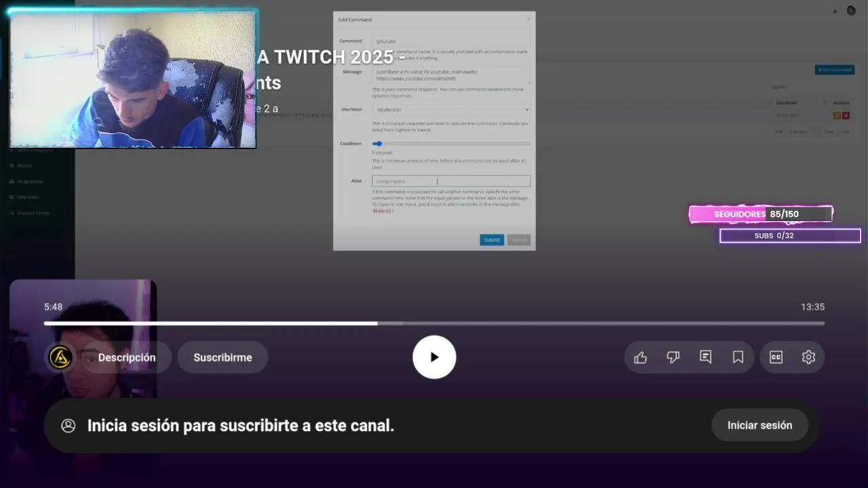Seek on the video progress bar
This screenshot has height=488, width=868.
pyautogui.click(x=434, y=323)
